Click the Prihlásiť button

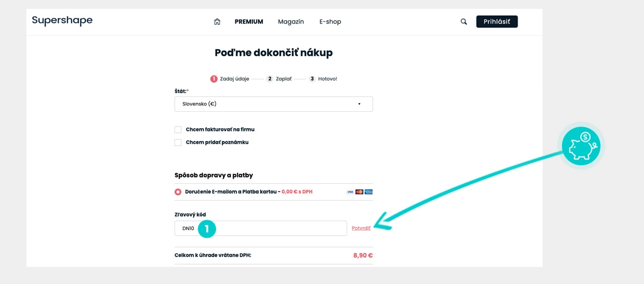497,22
